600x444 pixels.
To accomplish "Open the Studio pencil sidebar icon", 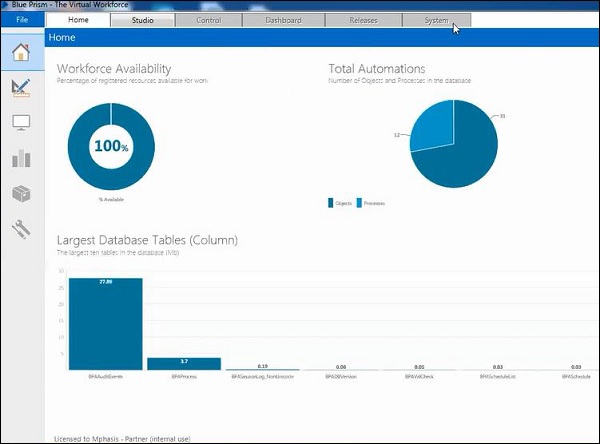I will tap(21, 88).
